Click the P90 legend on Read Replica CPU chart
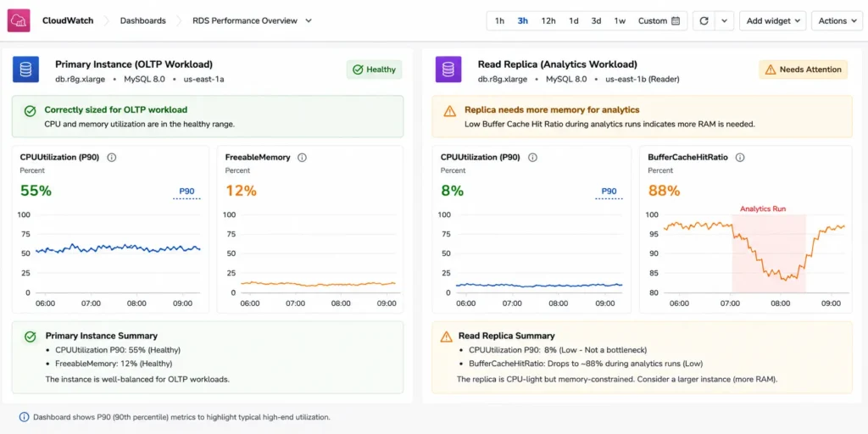This screenshot has width=868, height=434. tap(609, 193)
